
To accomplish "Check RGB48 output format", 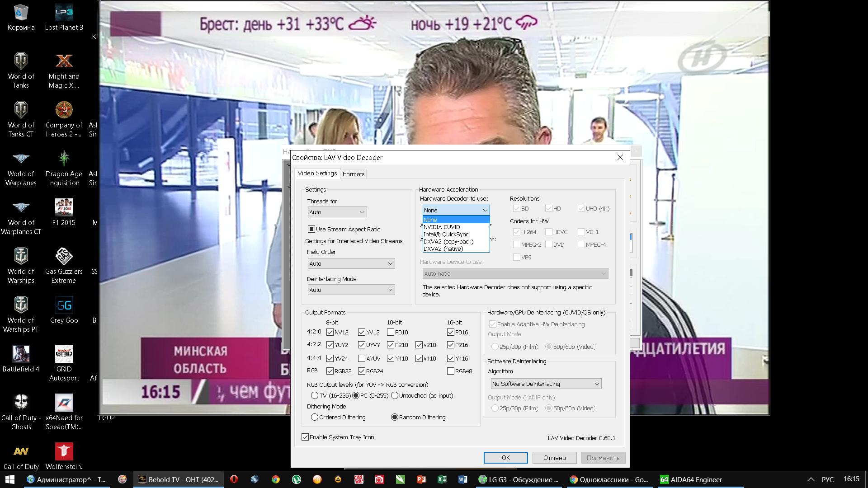I will point(450,371).
